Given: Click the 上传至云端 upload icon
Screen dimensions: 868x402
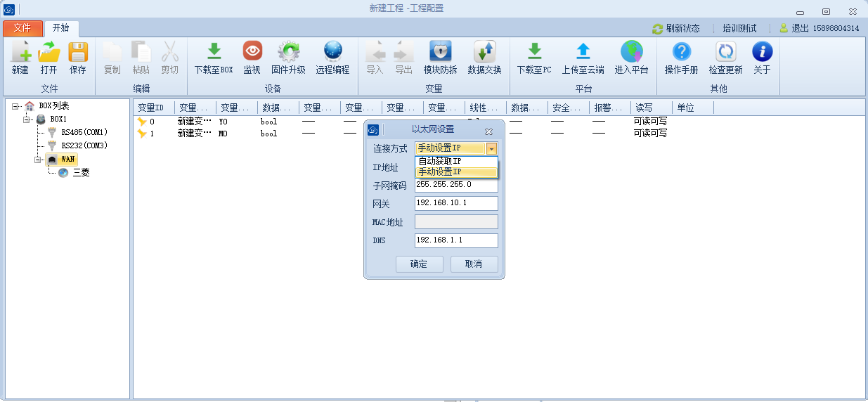Looking at the screenshot, I should point(583,52).
